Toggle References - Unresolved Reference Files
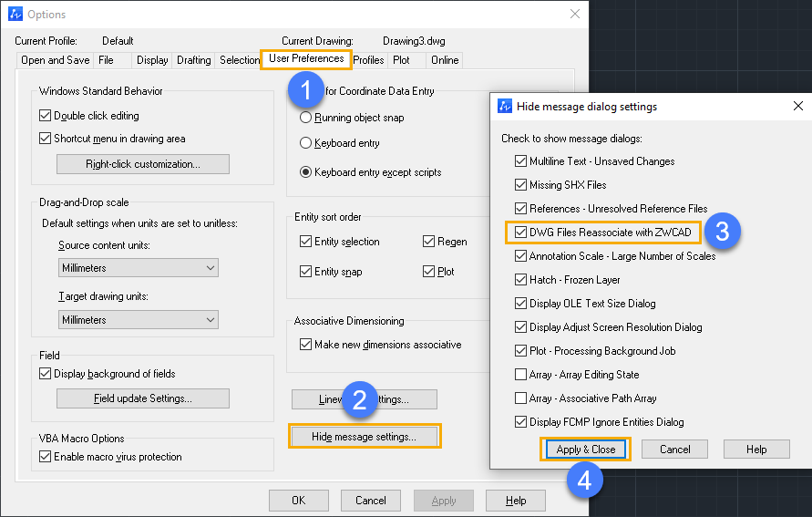Image resolution: width=812 pixels, height=517 pixels. 521,209
